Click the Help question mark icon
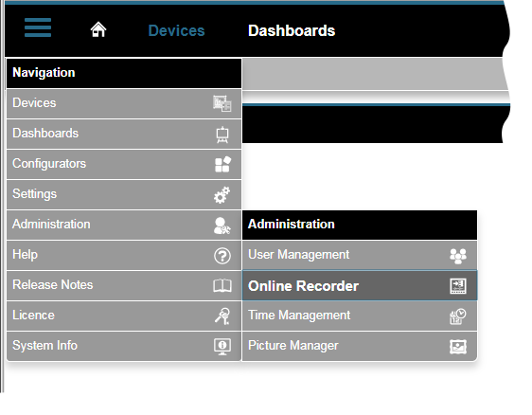The image size is (532, 415). 222,256
